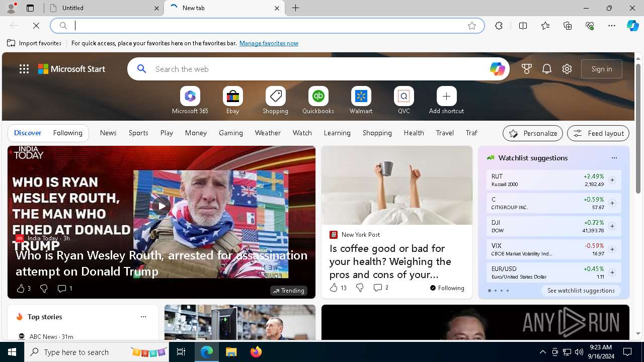The width and height of the screenshot is (644, 362).
Task: Open the Weather category
Action: click(268, 133)
